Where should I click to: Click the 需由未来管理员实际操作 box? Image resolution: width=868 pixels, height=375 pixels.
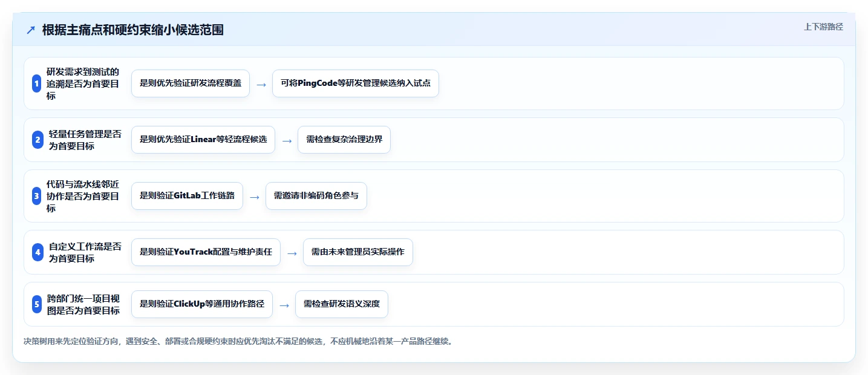point(358,252)
